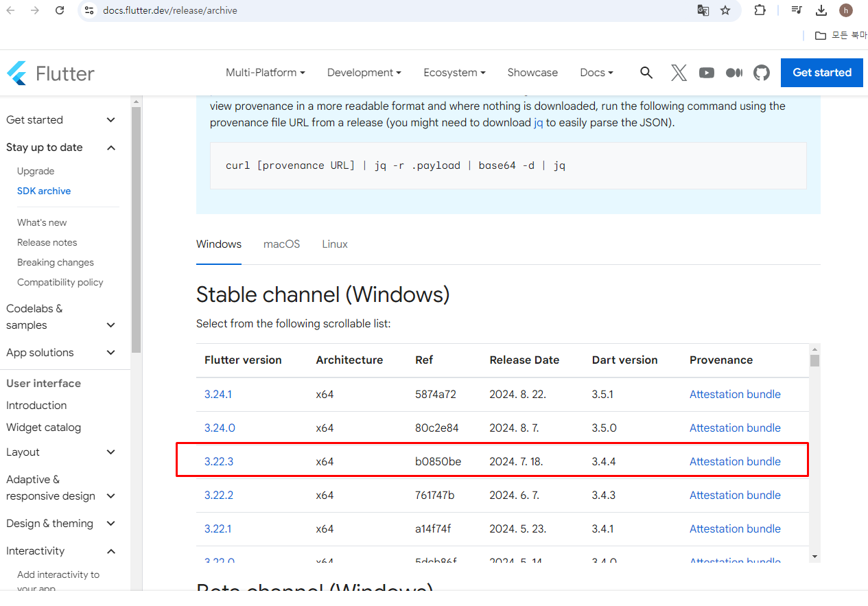The height and width of the screenshot is (606, 868).
Task: Open the site search magnifier
Action: pos(646,73)
